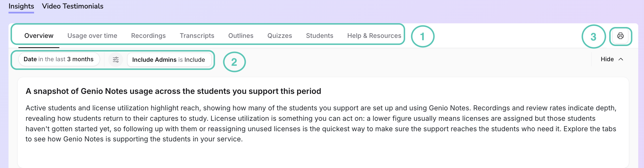Open the Students tab

pos(320,36)
